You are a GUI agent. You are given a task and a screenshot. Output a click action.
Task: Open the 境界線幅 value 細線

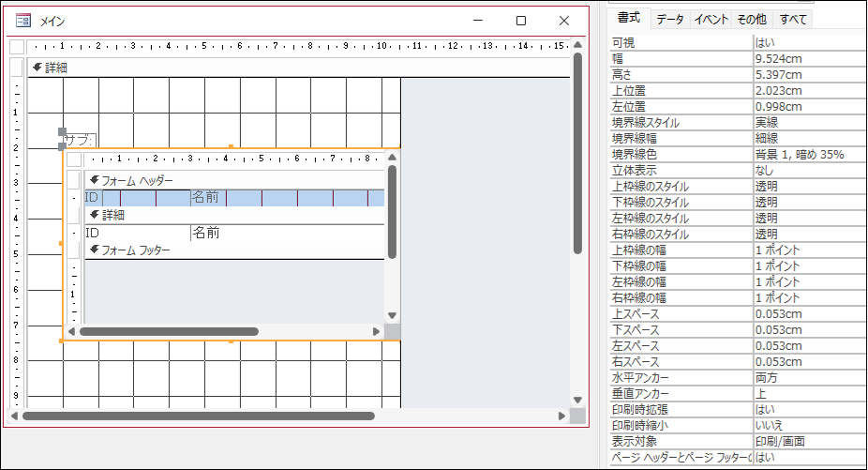pyautogui.click(x=810, y=139)
